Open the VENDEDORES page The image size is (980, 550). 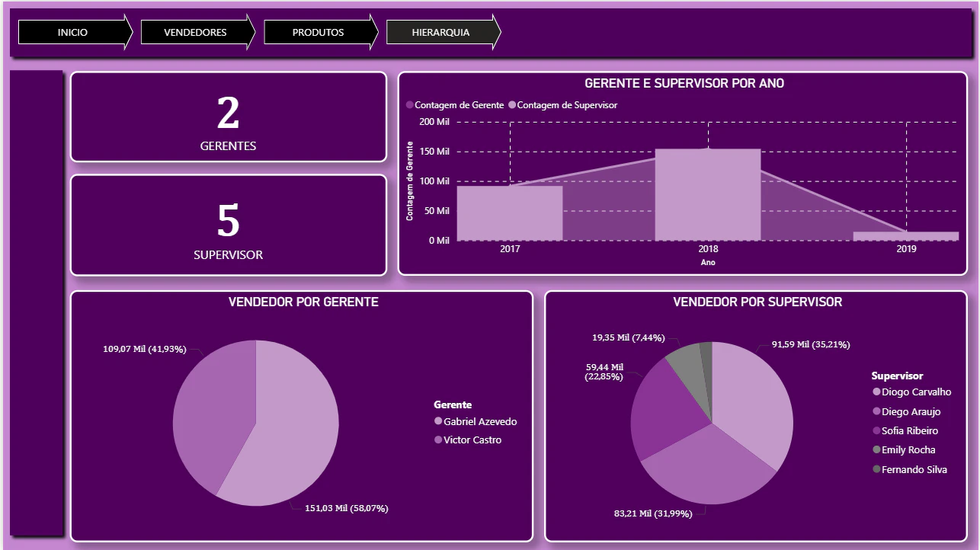coord(199,33)
